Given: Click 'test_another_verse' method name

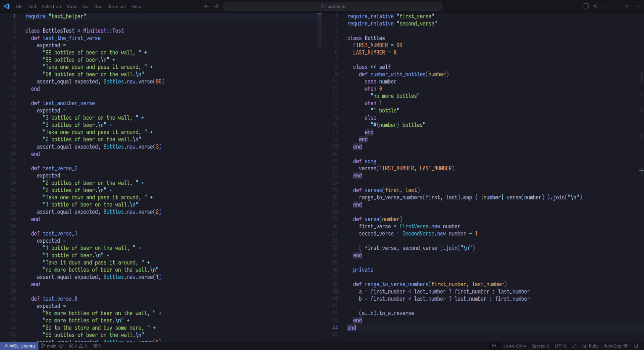Looking at the screenshot, I should coord(69,103).
